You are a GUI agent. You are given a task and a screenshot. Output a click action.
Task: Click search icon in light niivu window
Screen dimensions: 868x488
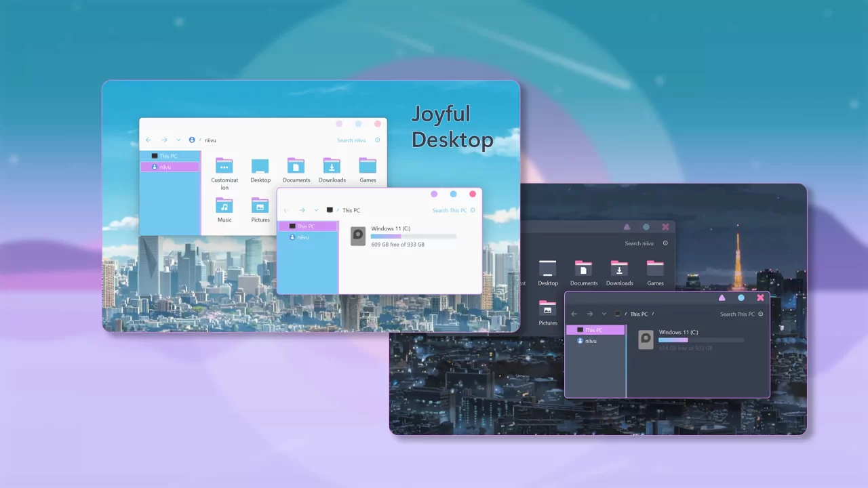click(378, 140)
